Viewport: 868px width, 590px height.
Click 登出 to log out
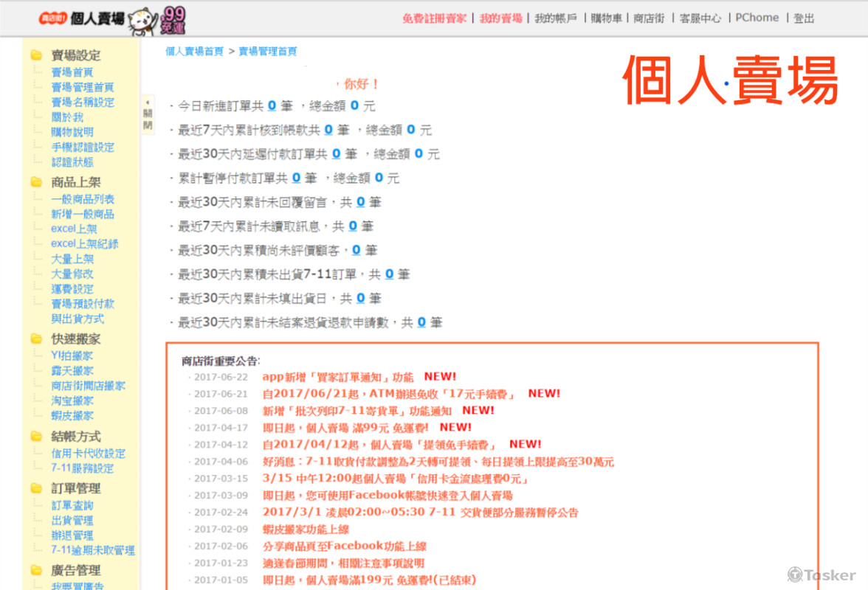pyautogui.click(x=804, y=18)
